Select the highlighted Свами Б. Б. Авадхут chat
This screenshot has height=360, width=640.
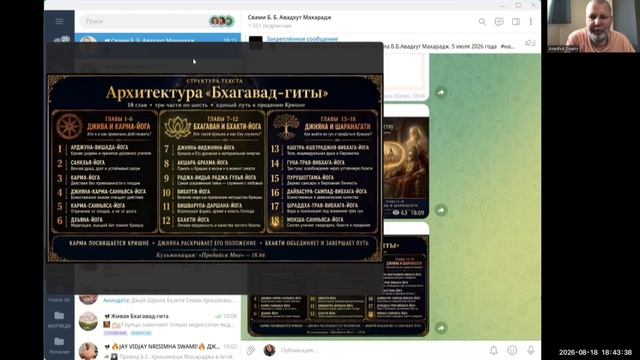coord(158,38)
